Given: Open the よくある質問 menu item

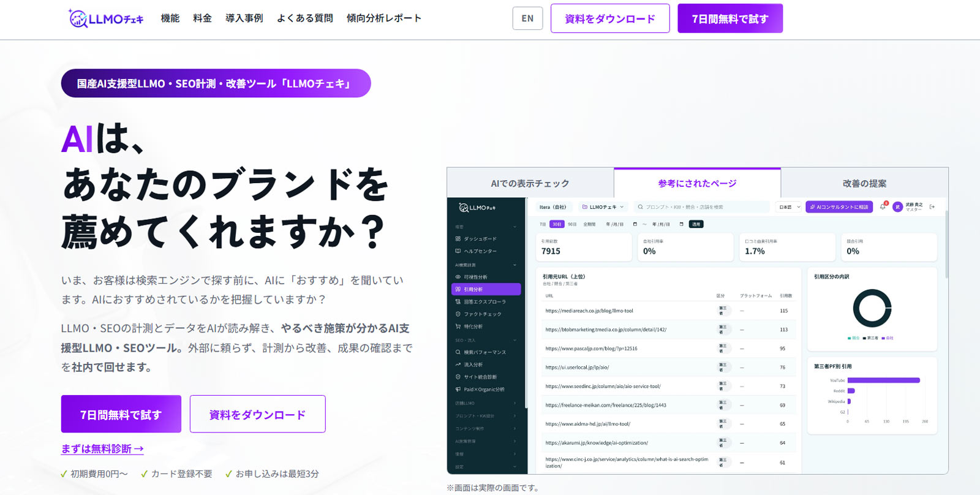Looking at the screenshot, I should [x=305, y=18].
